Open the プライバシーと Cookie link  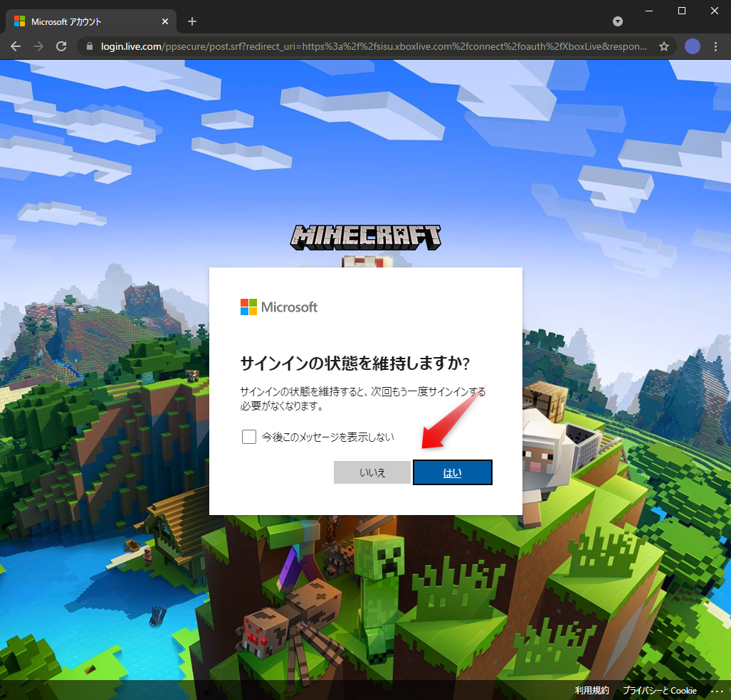[660, 690]
